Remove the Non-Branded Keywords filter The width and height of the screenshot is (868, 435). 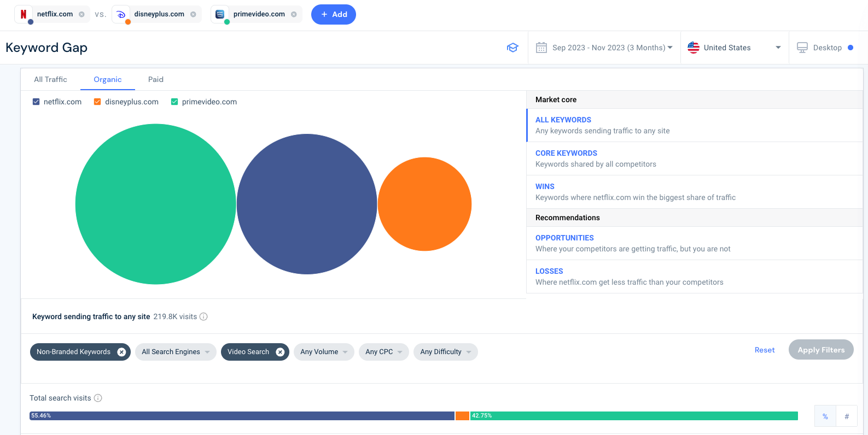click(121, 352)
